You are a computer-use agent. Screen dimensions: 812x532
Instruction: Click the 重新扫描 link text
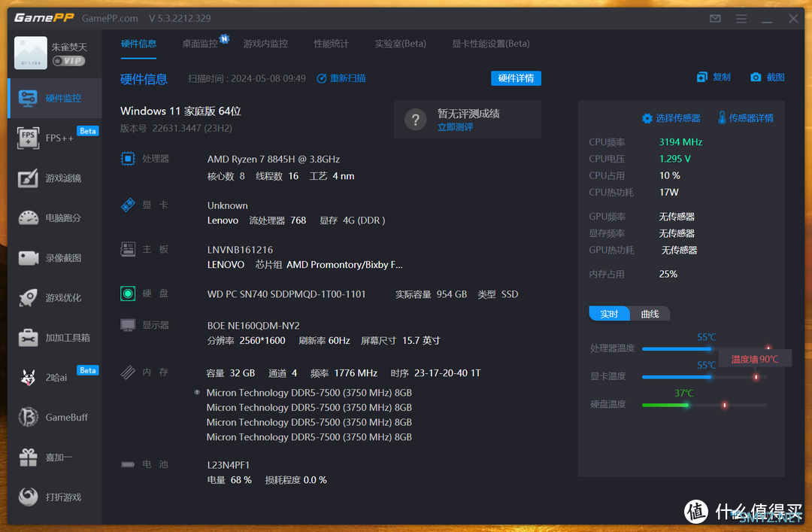(x=348, y=78)
